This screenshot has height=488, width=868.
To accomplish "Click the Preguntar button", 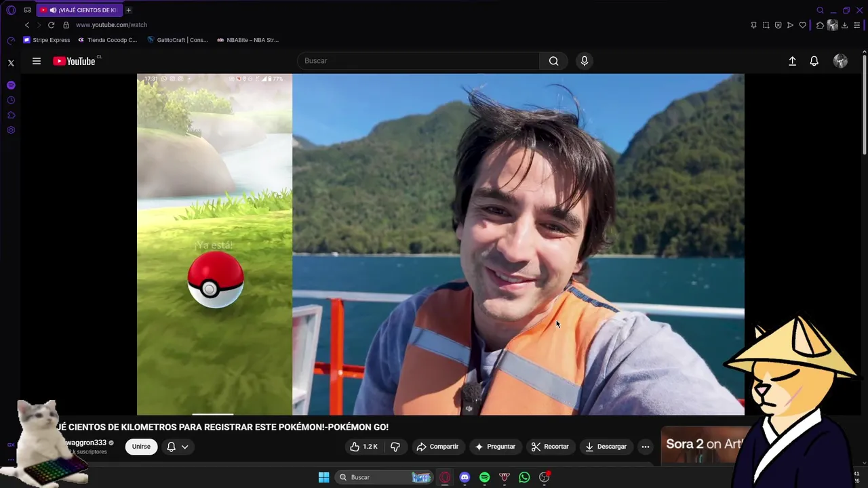I will coord(495,447).
